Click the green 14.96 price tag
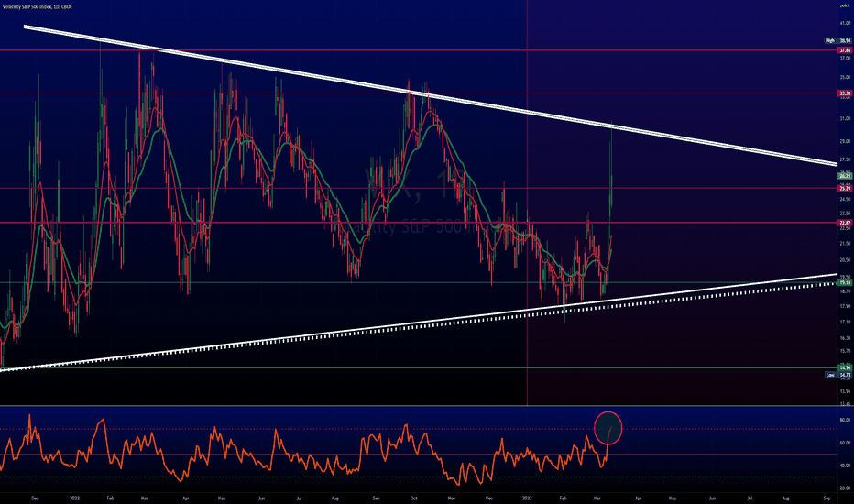 pyautogui.click(x=845, y=367)
